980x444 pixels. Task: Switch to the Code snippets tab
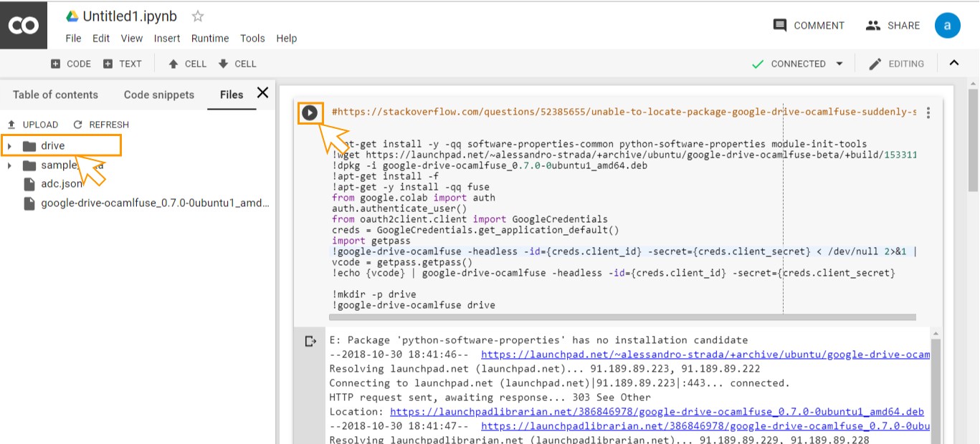(x=158, y=95)
